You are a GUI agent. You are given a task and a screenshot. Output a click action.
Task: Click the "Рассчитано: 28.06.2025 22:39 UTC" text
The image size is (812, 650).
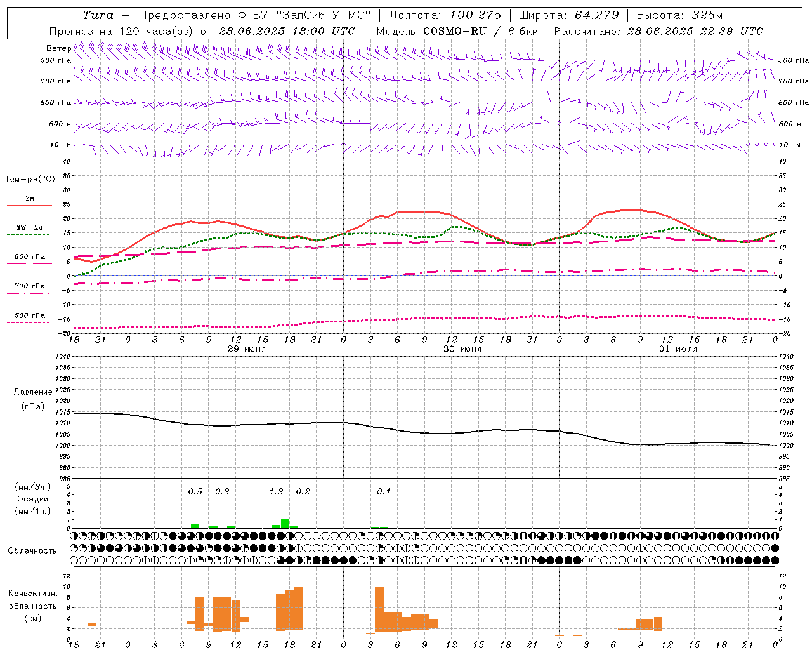(x=658, y=31)
